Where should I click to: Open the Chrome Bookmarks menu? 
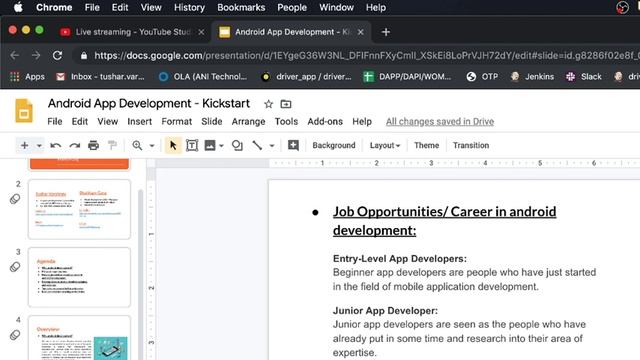click(x=241, y=7)
